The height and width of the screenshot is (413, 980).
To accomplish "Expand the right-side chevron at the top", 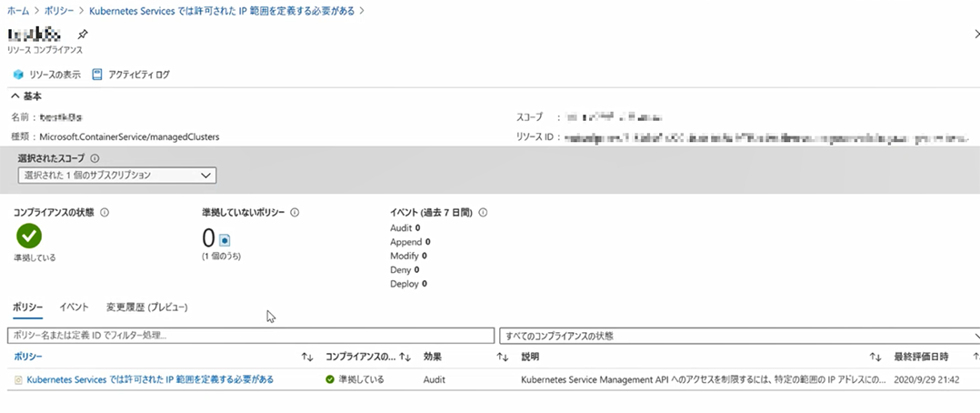I will pos(976,34).
